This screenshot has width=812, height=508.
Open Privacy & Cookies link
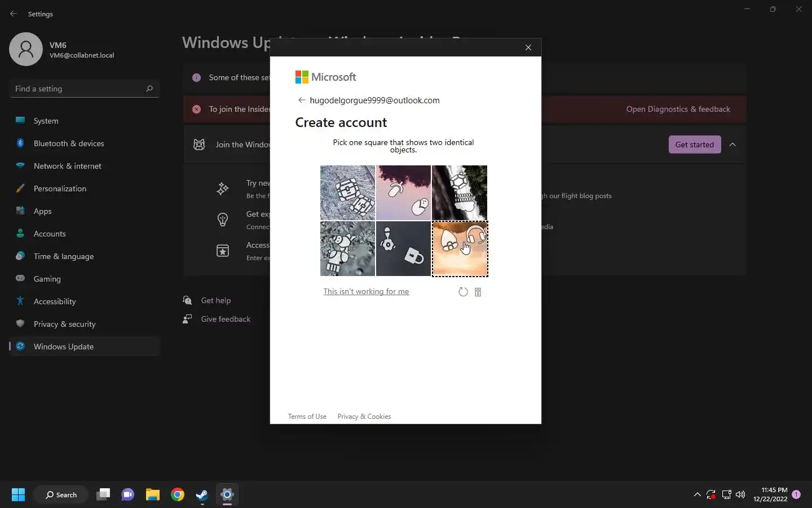[364, 417]
